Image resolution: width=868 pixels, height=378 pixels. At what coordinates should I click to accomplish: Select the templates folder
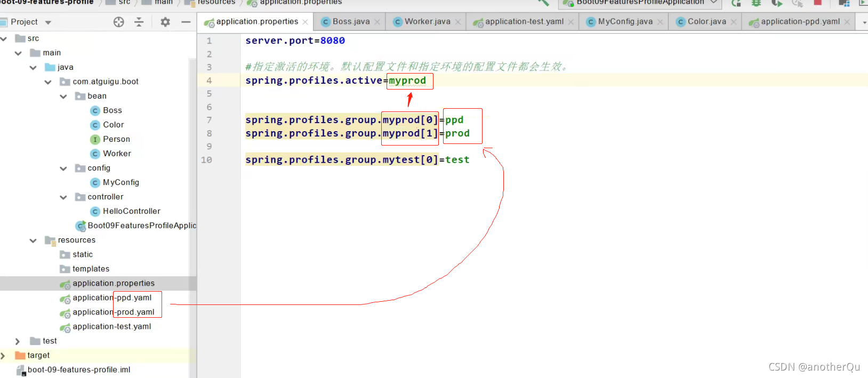85,269
